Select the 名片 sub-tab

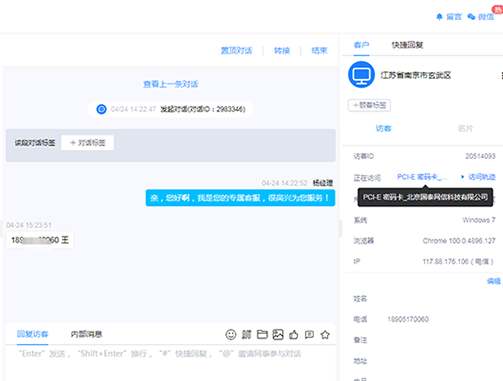click(465, 128)
